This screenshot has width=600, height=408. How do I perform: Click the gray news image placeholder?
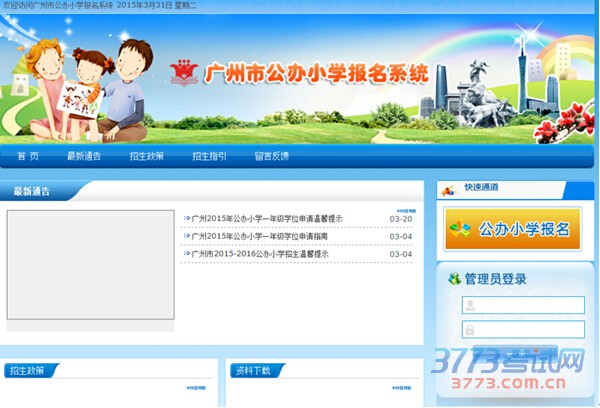click(x=90, y=266)
